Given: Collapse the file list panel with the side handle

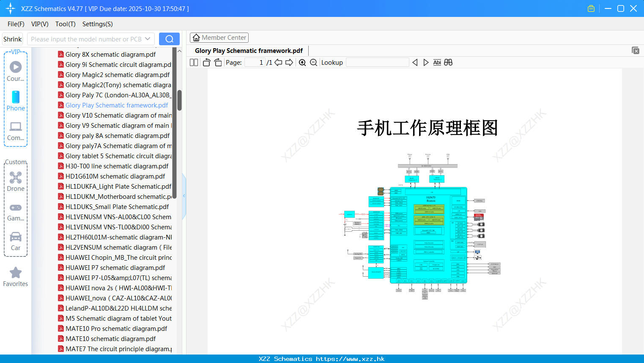Looking at the screenshot, I should pyautogui.click(x=184, y=196).
